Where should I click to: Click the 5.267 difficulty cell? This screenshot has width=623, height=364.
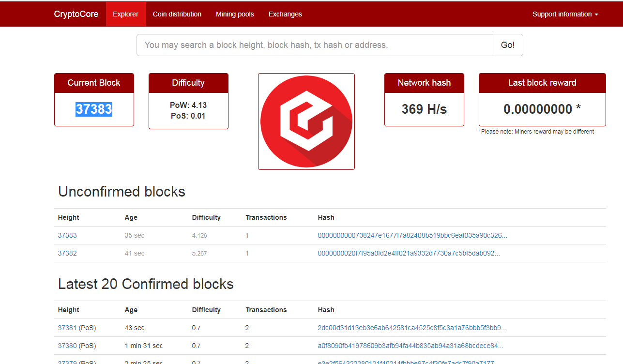tap(199, 254)
